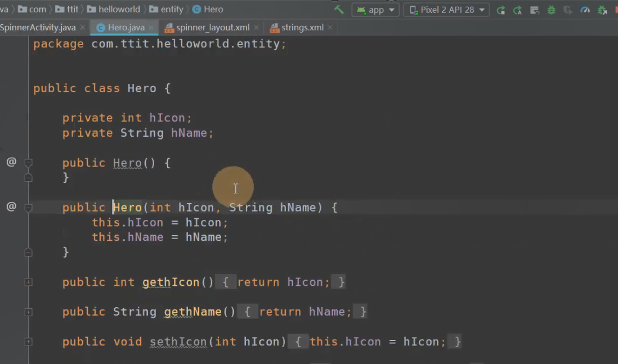The width and height of the screenshot is (618, 364).
Task: Click the gethName method name
Action: click(x=192, y=312)
